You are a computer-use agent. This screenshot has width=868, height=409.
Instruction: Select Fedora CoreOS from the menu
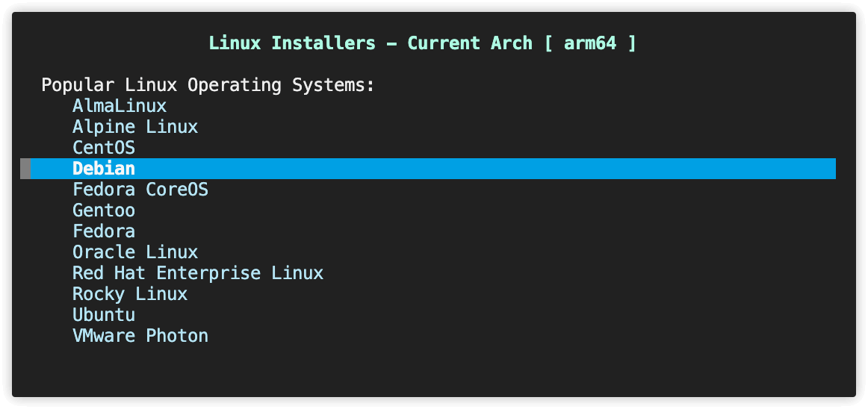(x=140, y=190)
